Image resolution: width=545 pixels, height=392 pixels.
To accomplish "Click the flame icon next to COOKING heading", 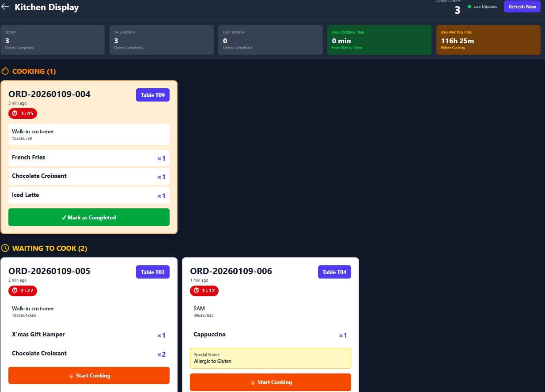I will 5,71.
